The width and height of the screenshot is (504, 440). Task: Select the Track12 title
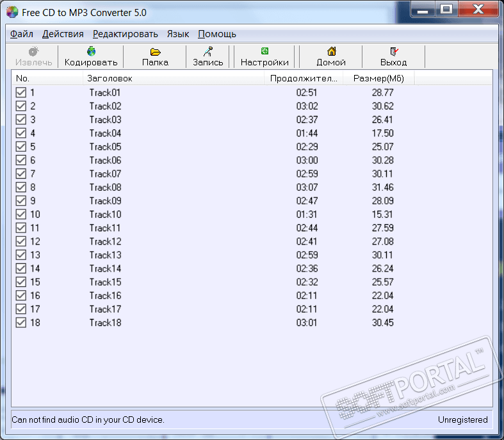[106, 241]
